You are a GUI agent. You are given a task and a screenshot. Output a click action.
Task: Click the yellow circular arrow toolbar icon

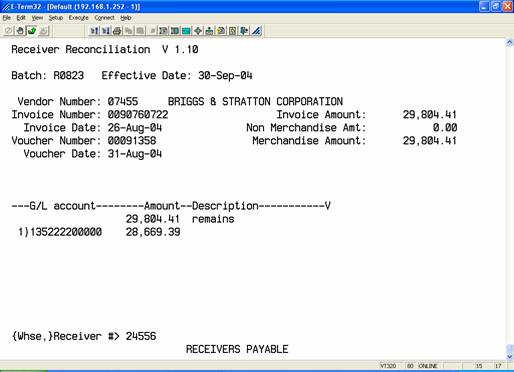coord(221,31)
